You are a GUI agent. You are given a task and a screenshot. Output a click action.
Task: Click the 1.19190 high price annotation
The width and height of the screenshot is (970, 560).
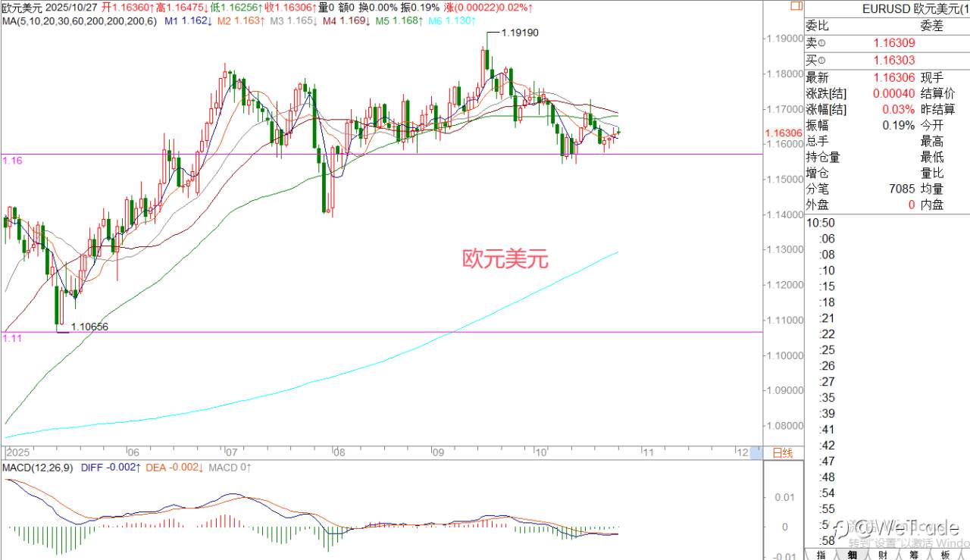(520, 33)
